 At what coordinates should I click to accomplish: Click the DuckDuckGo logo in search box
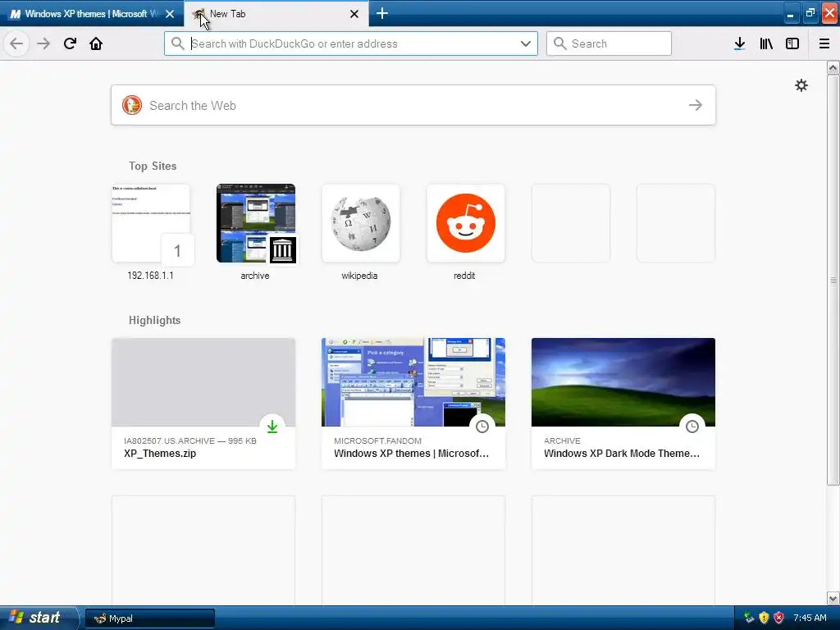click(x=132, y=105)
